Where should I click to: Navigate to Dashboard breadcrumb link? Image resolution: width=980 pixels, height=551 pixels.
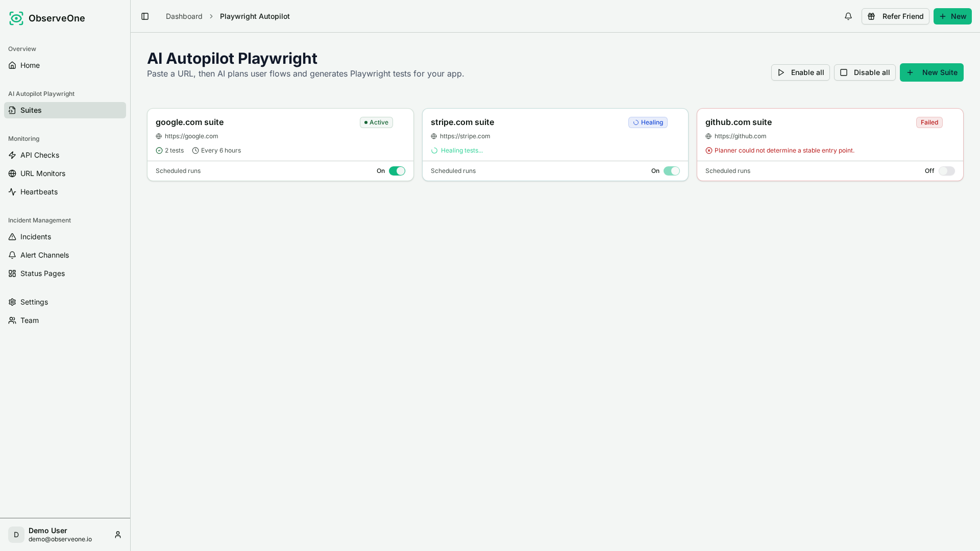[x=184, y=16]
